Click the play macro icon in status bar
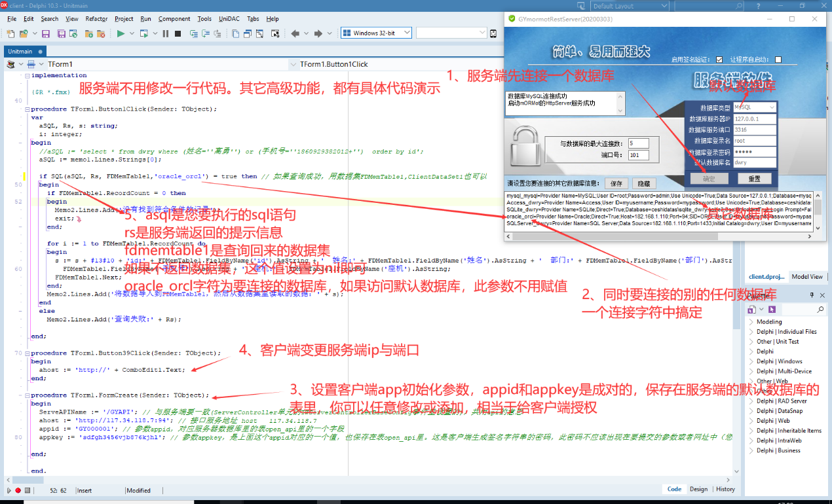 [9, 490]
